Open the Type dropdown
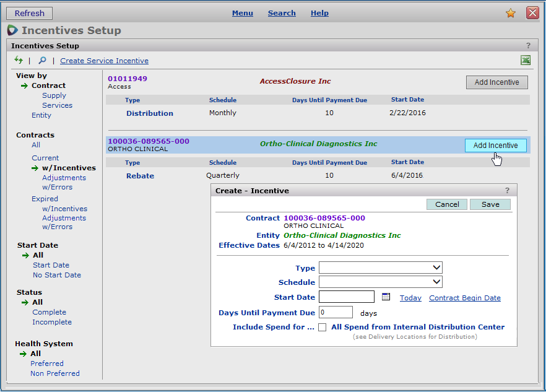This screenshot has height=392, width=546. coord(380,268)
